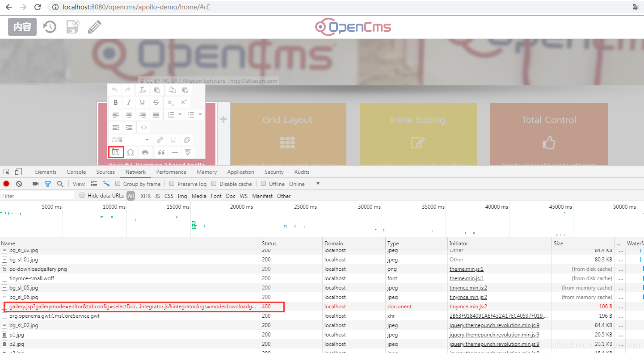Decrease indent in editor toolbar
This screenshot has width=644, height=353.
(115, 127)
